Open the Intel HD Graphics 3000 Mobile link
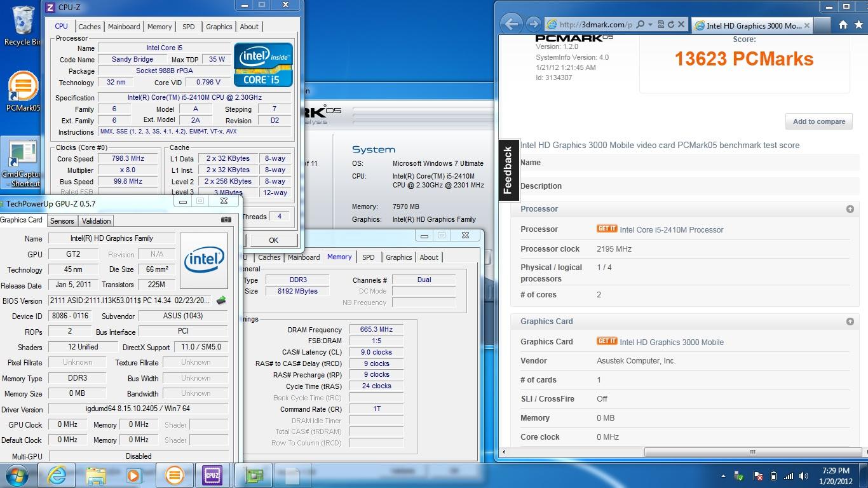This screenshot has width=868, height=488. [x=672, y=342]
